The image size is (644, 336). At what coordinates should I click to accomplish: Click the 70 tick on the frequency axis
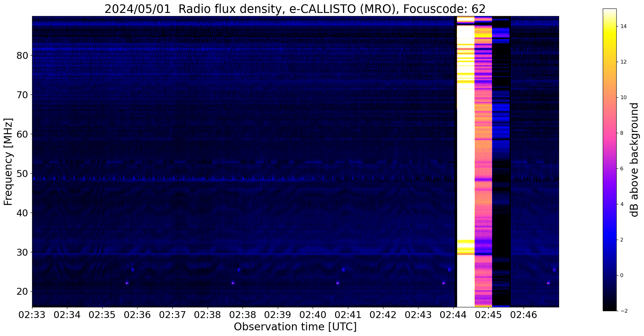(x=23, y=95)
